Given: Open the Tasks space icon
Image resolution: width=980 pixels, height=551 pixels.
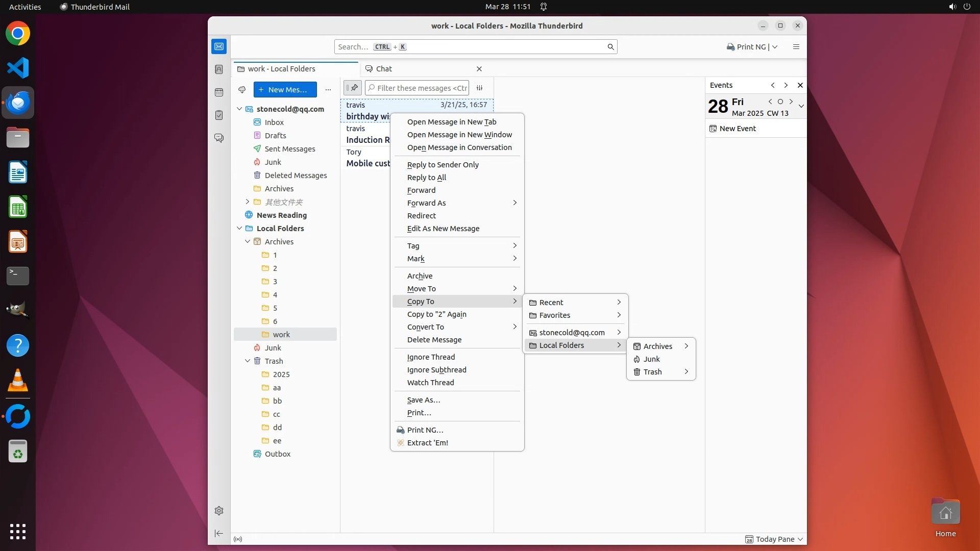Looking at the screenshot, I should tap(219, 115).
